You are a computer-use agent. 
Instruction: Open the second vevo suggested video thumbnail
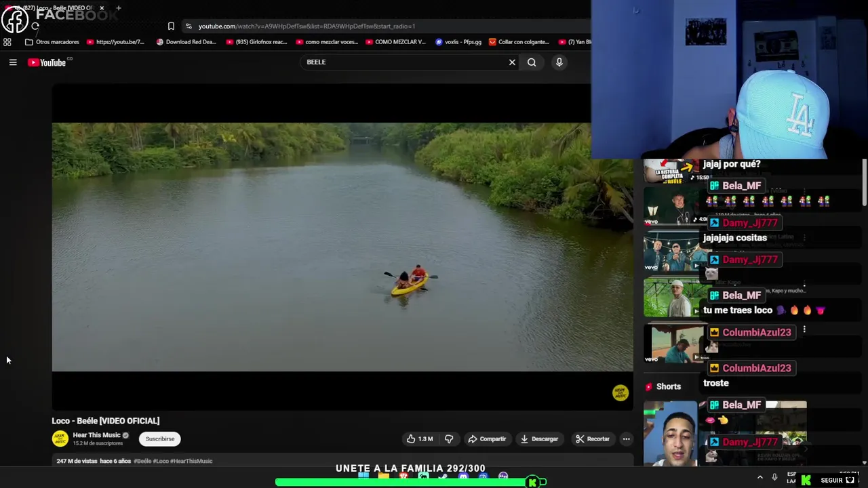671,206
